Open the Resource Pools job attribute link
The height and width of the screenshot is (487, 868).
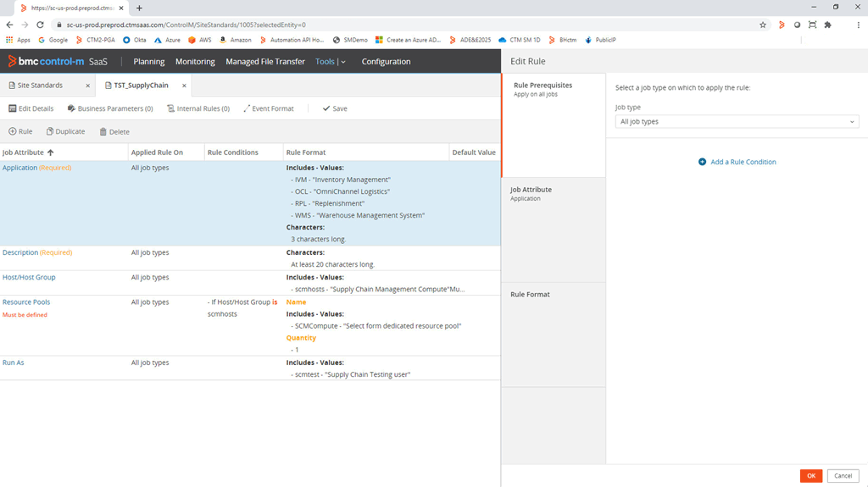pos(26,302)
